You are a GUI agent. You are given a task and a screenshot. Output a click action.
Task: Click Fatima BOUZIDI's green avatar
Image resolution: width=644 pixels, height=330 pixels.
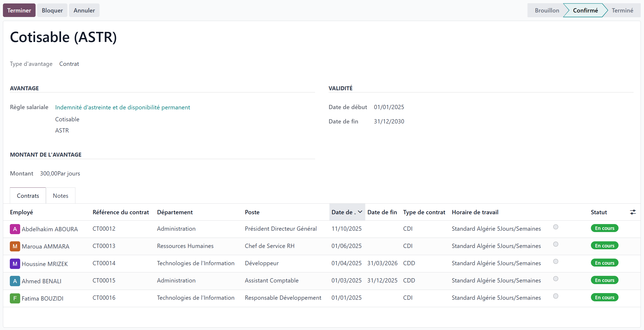coord(15,298)
